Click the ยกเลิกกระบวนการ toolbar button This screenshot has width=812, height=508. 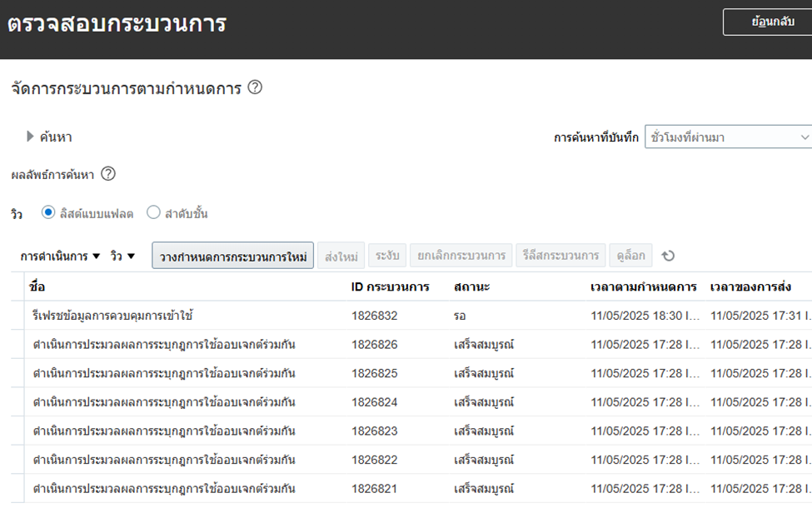coord(462,256)
